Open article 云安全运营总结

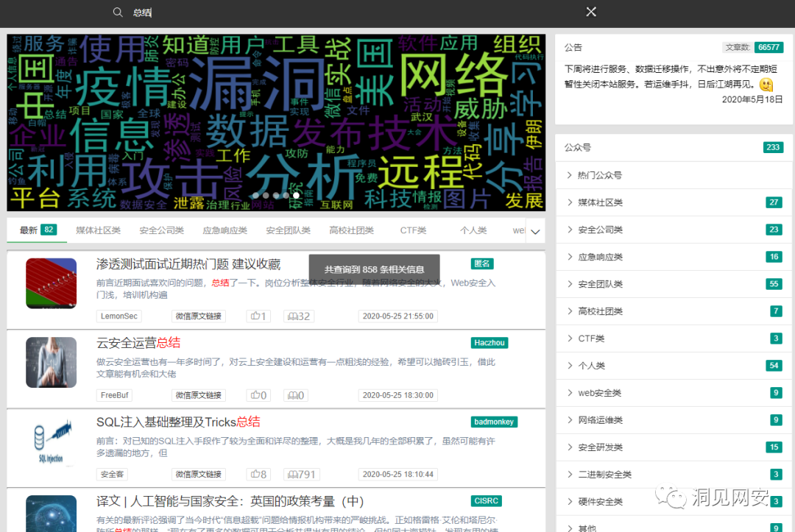pyautogui.click(x=138, y=343)
